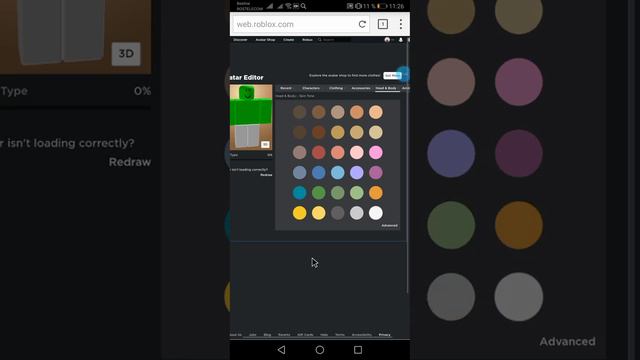Pick the pale khaki second-row swatch
The height and width of the screenshot is (360, 640).
click(376, 132)
